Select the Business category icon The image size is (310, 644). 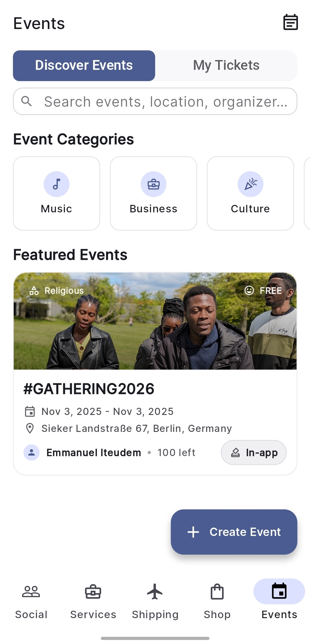tap(153, 184)
